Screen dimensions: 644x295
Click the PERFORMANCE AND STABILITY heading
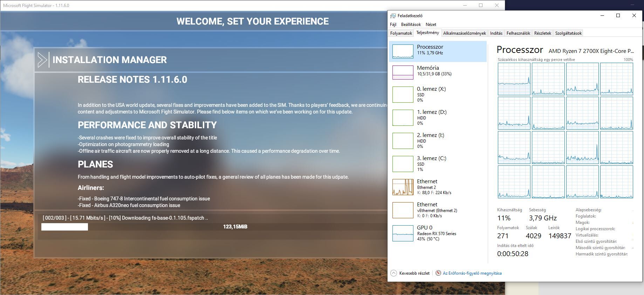[147, 125]
